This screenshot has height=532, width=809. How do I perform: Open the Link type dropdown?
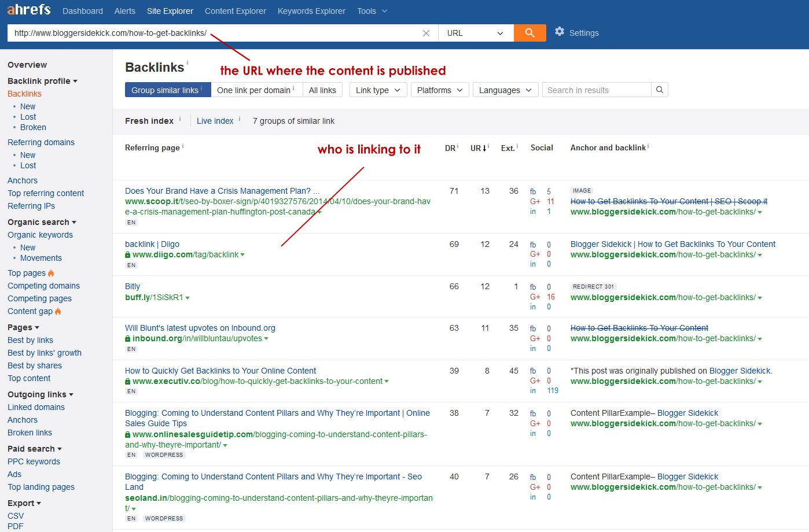378,90
